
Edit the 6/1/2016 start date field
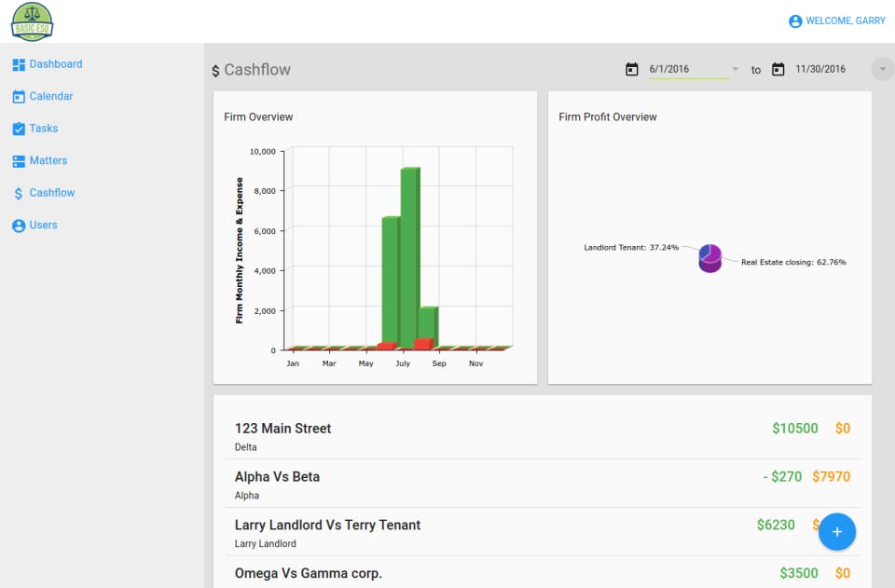pos(688,69)
